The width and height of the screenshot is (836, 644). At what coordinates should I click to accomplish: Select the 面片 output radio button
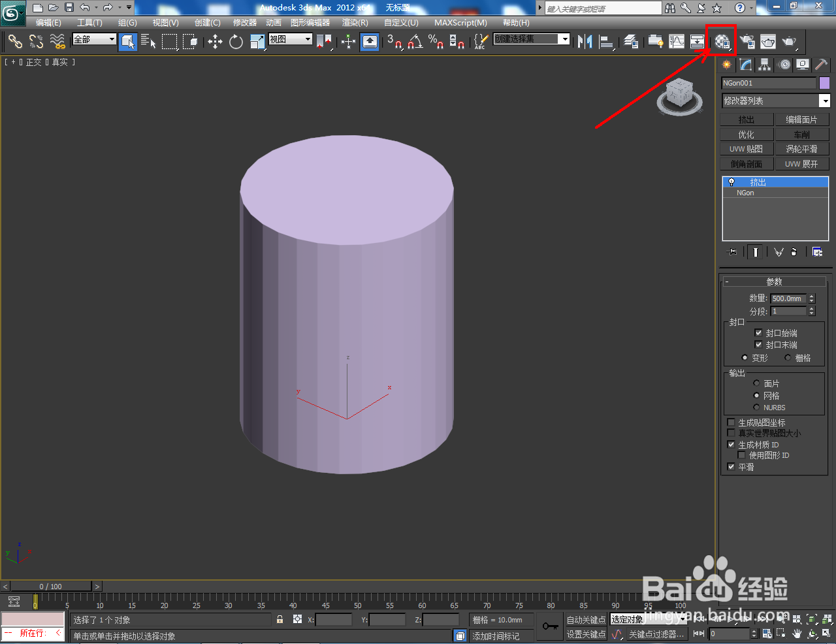pyautogui.click(x=756, y=383)
